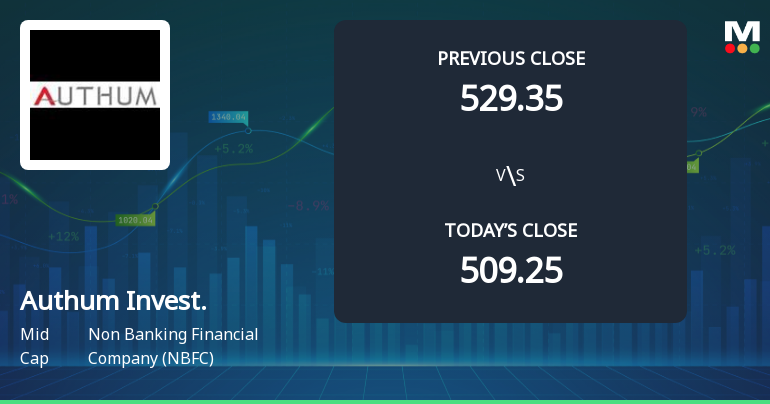Click the Non Banking Financial Company (NBFC) label
770x404 pixels.
(173, 346)
